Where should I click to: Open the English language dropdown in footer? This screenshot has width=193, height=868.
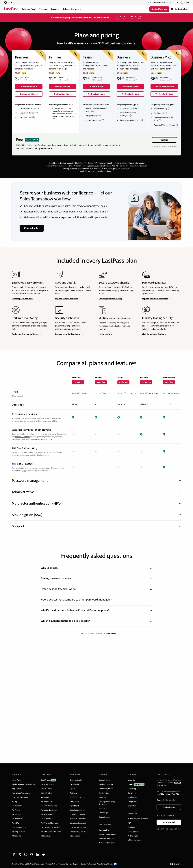point(176,864)
